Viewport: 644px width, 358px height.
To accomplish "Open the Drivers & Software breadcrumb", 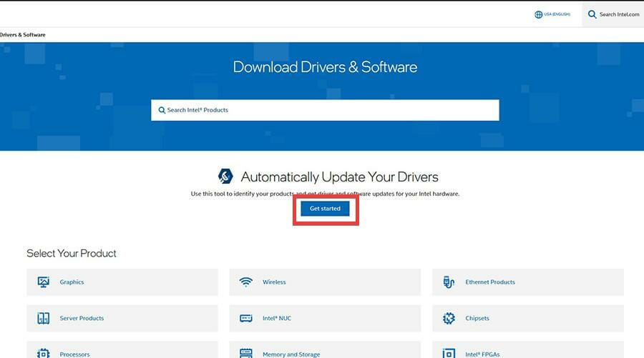I will click(23, 35).
